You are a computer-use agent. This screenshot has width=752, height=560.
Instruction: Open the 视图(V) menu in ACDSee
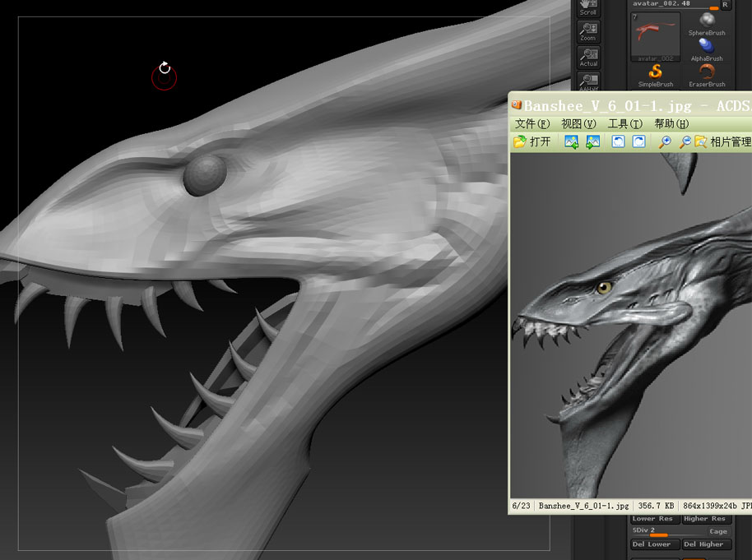point(578,124)
